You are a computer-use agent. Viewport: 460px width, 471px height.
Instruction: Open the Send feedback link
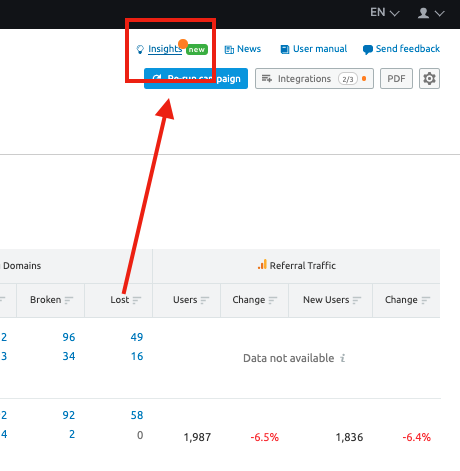(x=408, y=49)
